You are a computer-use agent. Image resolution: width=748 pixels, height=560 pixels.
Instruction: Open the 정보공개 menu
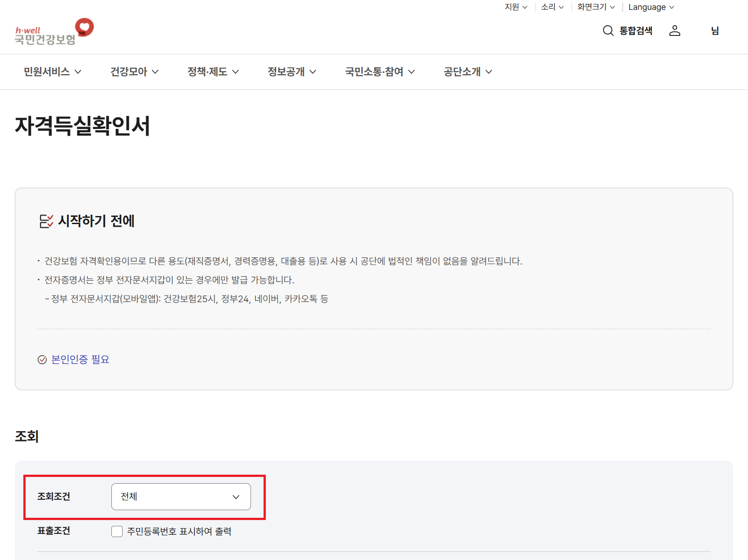[x=292, y=72]
